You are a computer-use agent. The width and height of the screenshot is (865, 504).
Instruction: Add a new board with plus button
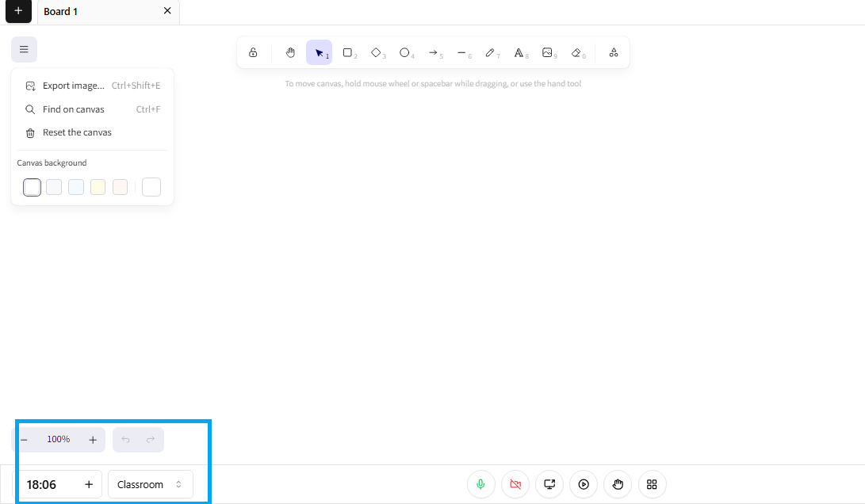coord(18,11)
